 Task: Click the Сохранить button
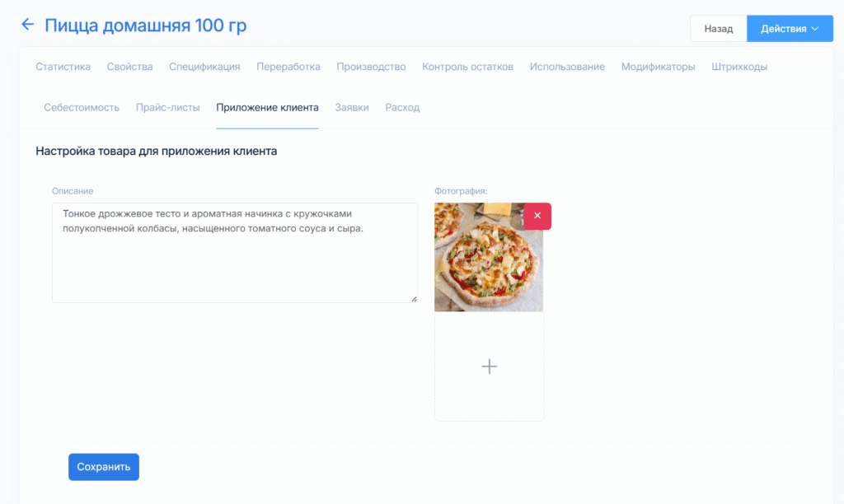coord(104,467)
